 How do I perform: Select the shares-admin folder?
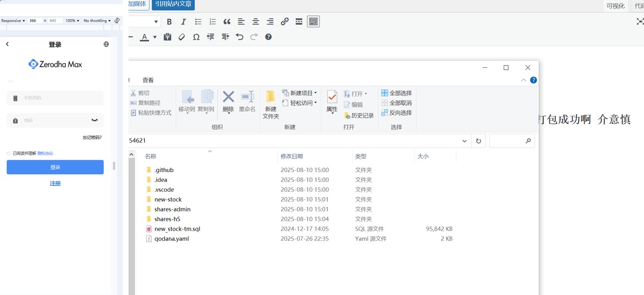point(172,209)
